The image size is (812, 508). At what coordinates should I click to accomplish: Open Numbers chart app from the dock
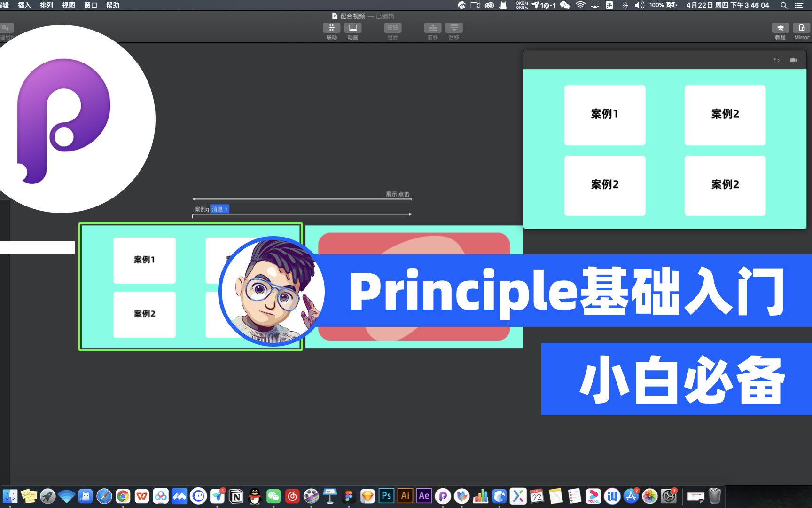click(x=480, y=496)
